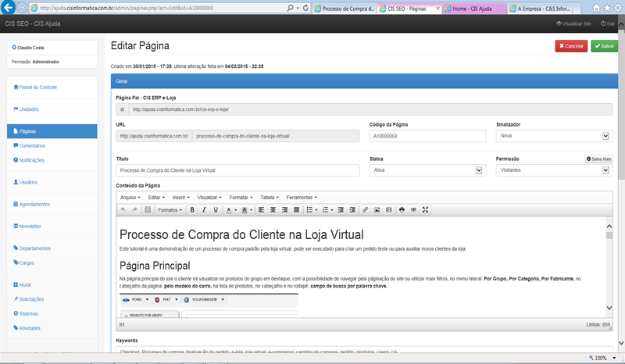Screen dimensions: 625x364
Task: Click the template icon beside Formatos
Action: point(148,209)
